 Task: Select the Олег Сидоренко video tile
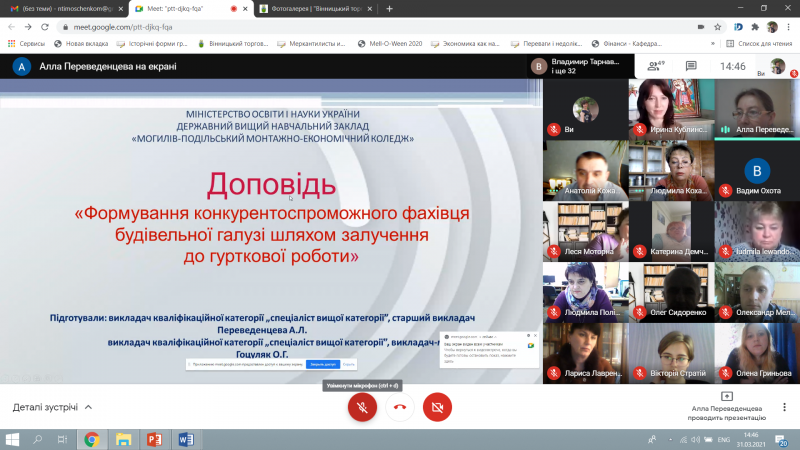coord(671,292)
